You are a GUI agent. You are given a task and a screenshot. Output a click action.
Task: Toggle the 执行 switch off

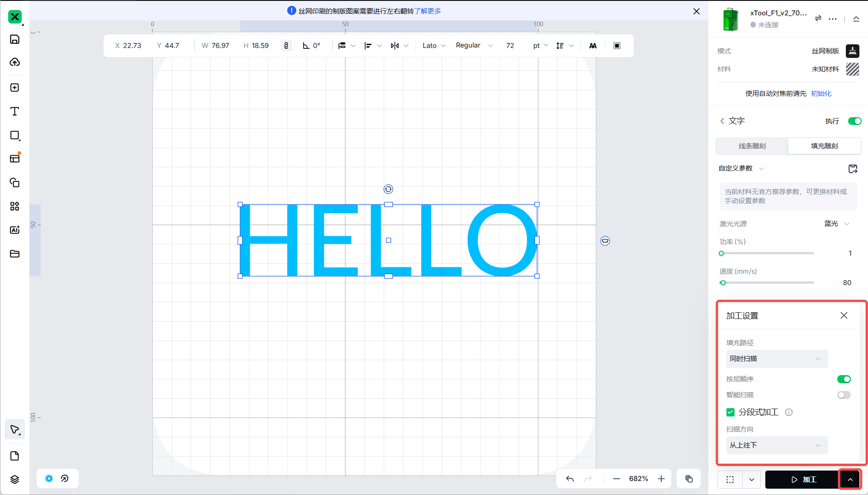pos(854,121)
